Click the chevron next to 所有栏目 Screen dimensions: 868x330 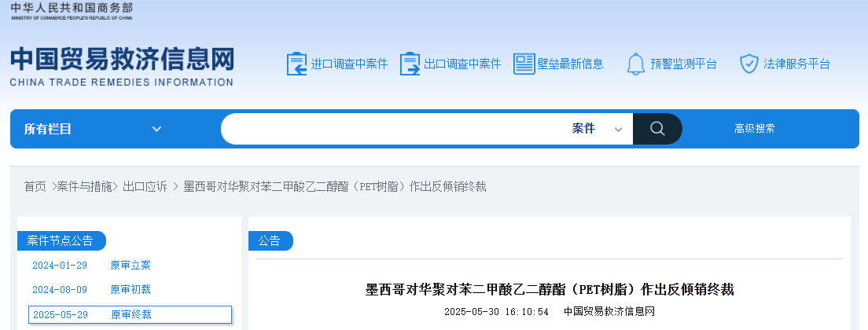(156, 129)
